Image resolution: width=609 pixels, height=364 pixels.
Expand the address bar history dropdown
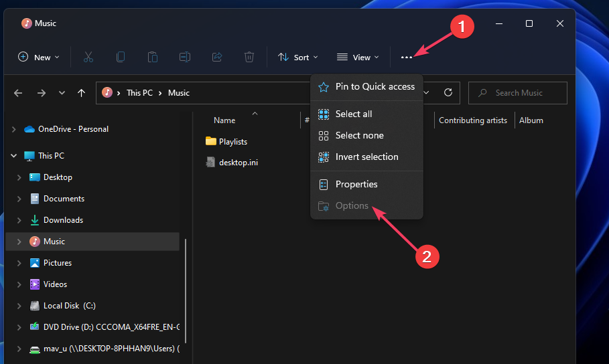[x=426, y=93]
